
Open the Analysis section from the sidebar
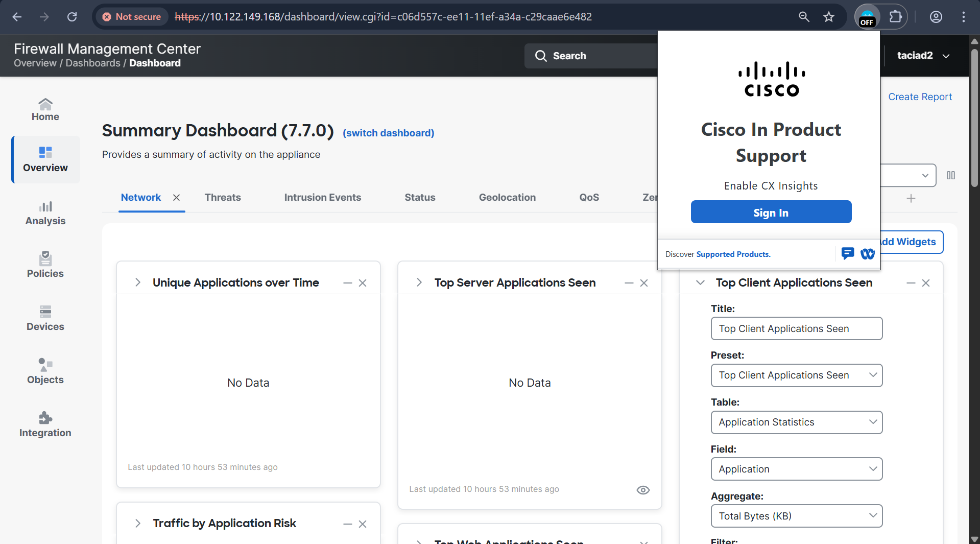pos(45,212)
